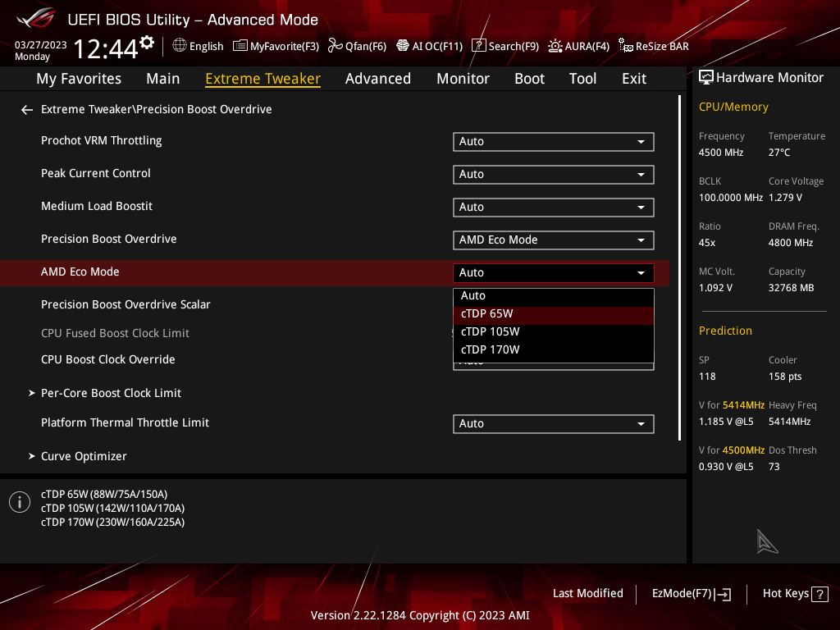This screenshot has width=840, height=630.
Task: Open Precision Boost Overdrive mode dropdown
Action: coord(554,240)
